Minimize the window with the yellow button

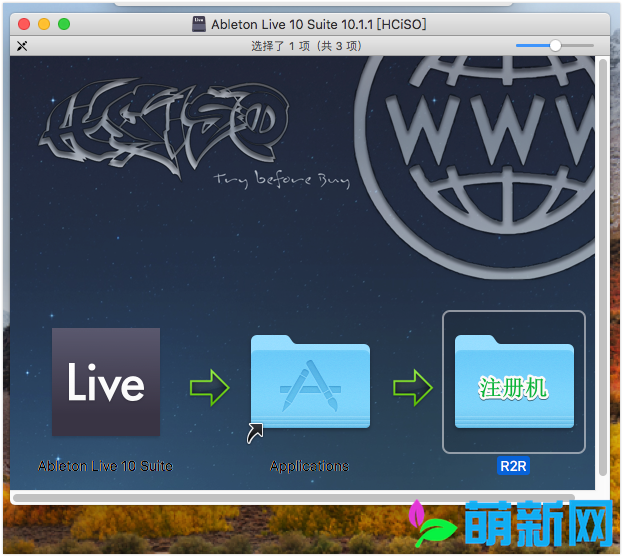pyautogui.click(x=44, y=24)
